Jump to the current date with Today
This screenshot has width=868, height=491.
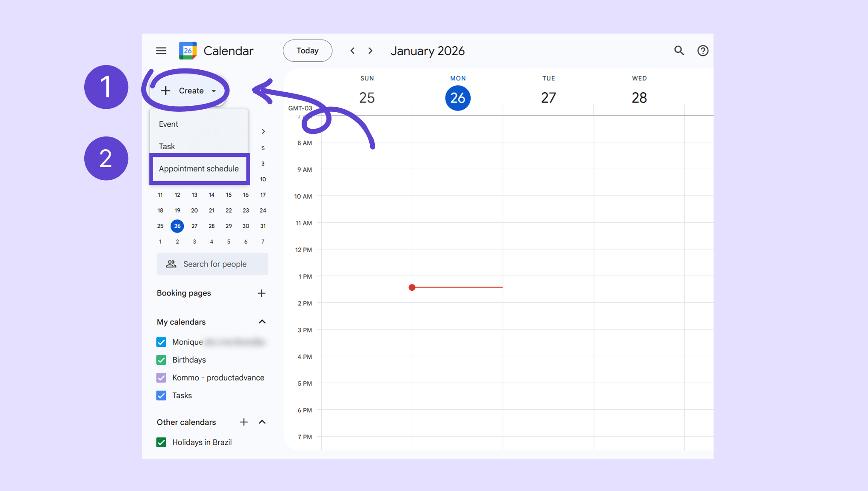307,51
